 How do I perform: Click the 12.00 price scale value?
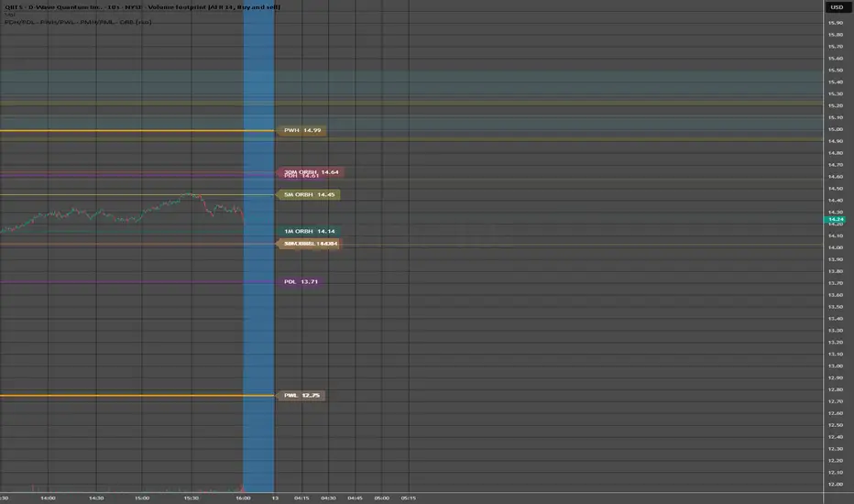click(x=836, y=484)
